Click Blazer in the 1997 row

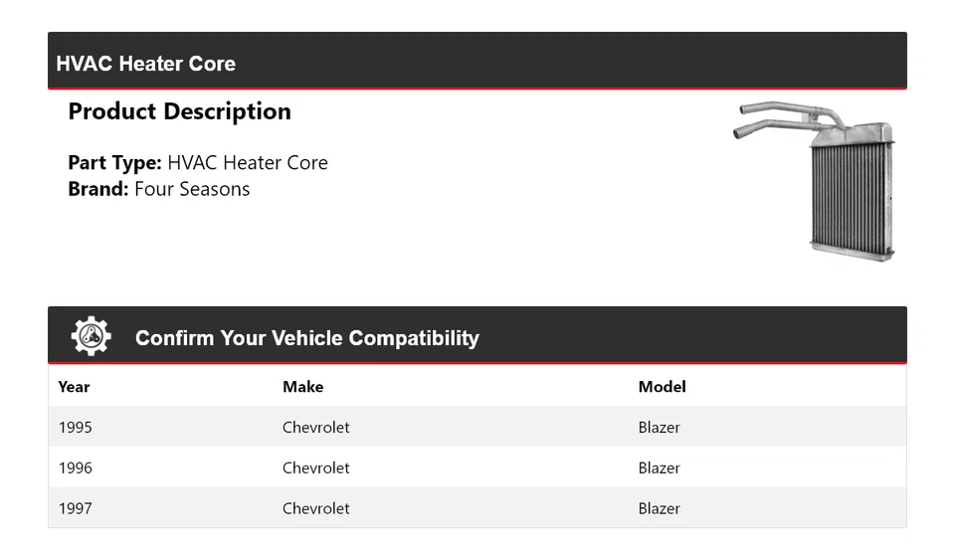pos(659,508)
